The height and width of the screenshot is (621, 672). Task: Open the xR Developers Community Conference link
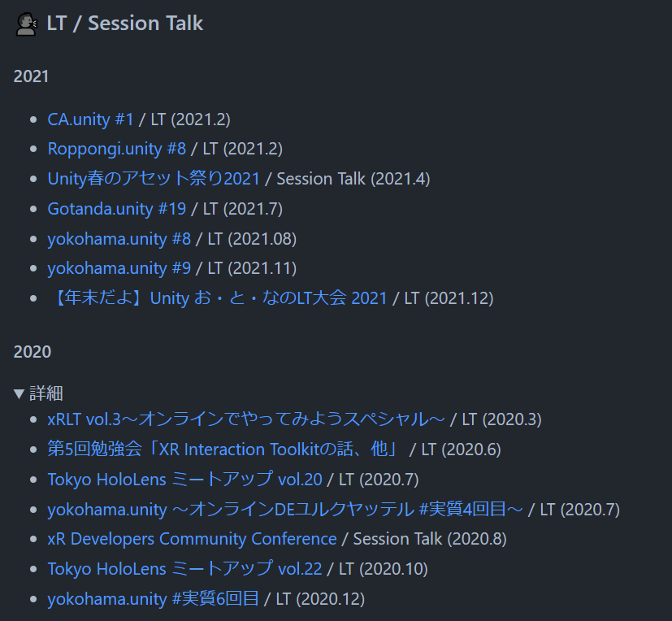[x=191, y=538]
